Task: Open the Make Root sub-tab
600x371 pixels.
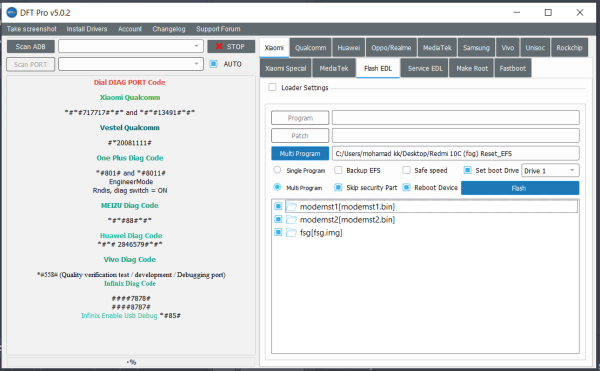Action: tap(472, 68)
